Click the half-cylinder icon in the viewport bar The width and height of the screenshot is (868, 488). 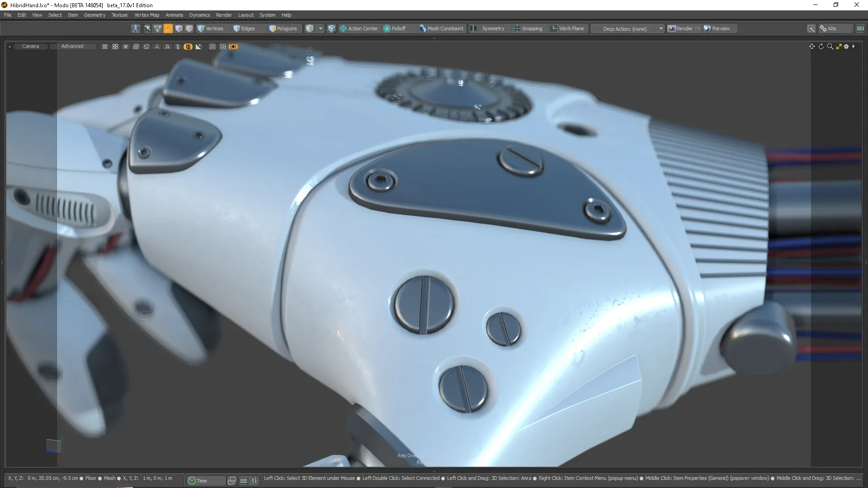178,47
